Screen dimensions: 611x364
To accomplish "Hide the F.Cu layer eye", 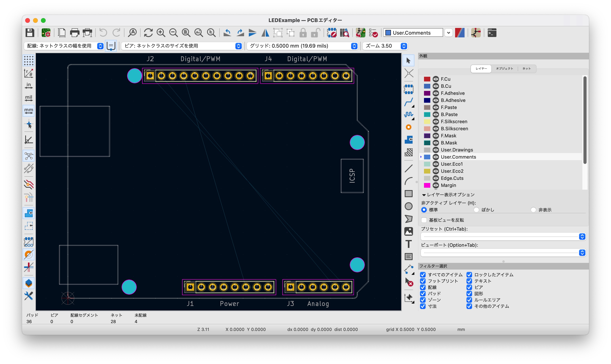I will click(x=436, y=79).
